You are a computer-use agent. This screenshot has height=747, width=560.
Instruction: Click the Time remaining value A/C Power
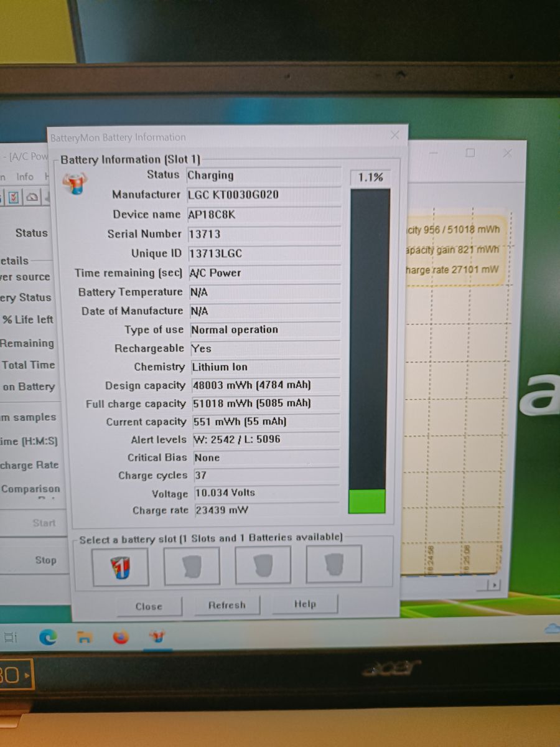point(264,273)
